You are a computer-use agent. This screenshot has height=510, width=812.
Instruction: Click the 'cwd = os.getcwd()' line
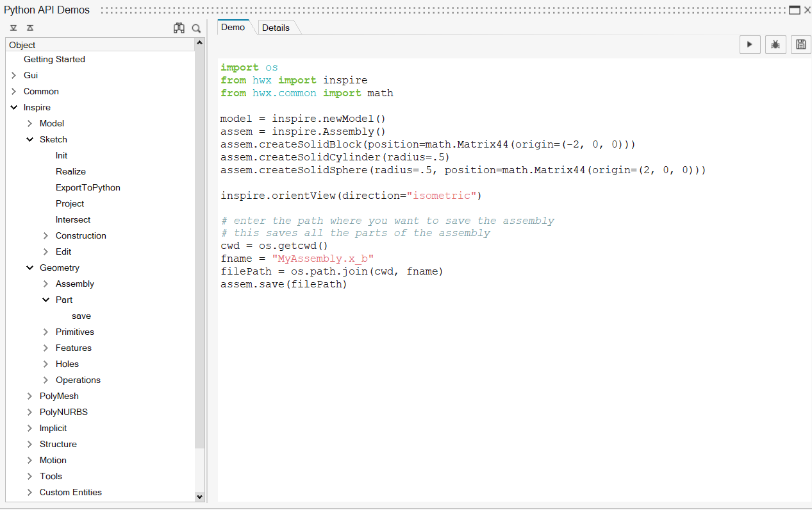point(274,246)
